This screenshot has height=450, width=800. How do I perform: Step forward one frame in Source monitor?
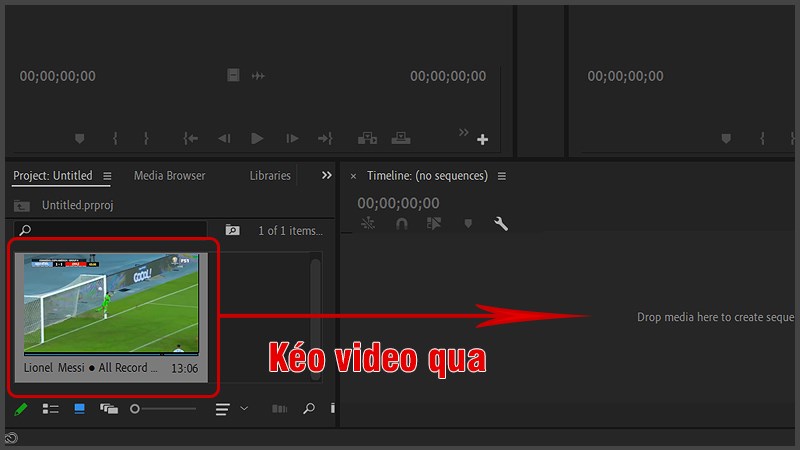click(292, 139)
